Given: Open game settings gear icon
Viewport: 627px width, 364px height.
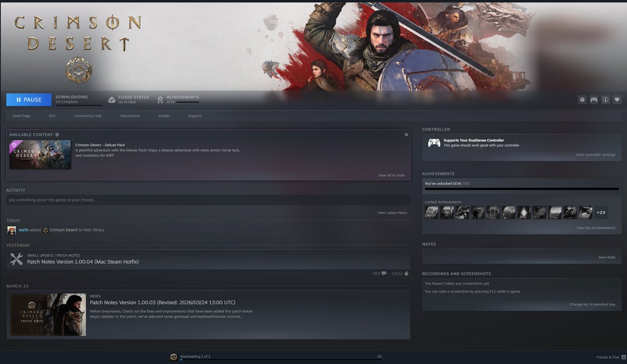Looking at the screenshot, I should point(582,100).
